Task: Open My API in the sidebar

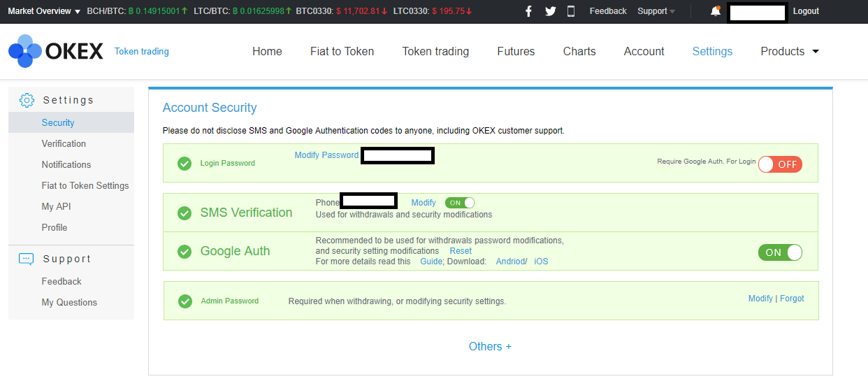Action: coord(56,206)
